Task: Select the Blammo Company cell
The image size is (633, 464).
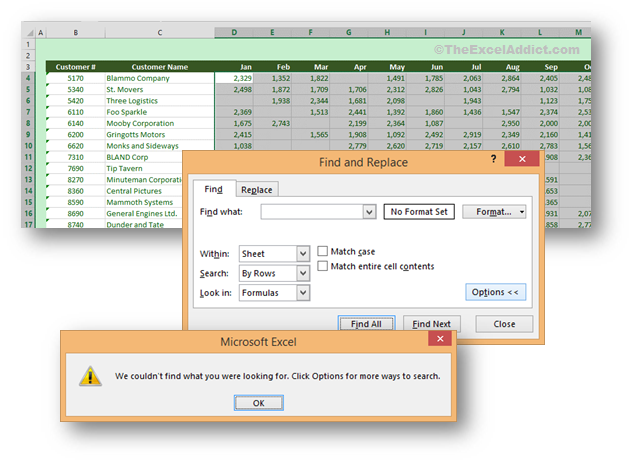Action: (x=160, y=78)
